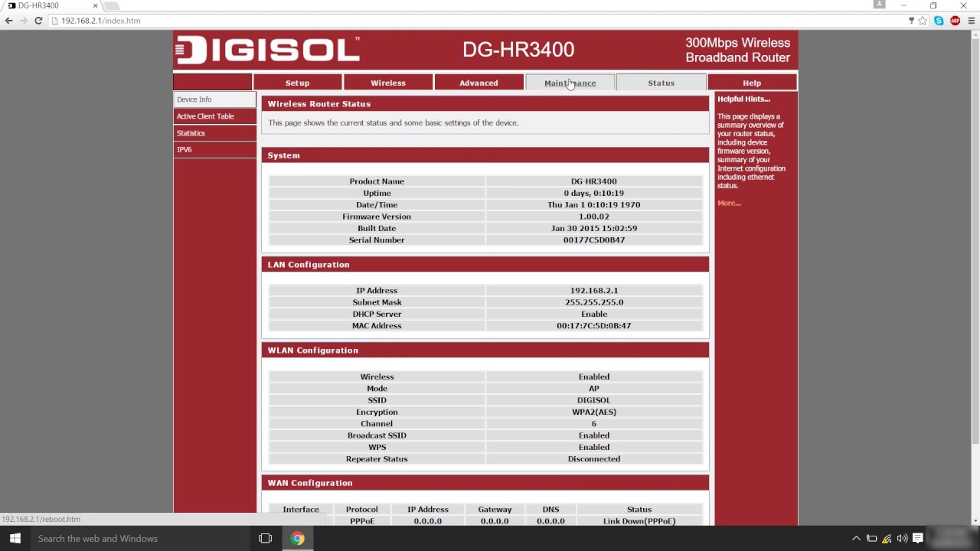This screenshot has height=551, width=980.
Task: Click the subnet mask 255.255.255.0
Action: coord(594,302)
